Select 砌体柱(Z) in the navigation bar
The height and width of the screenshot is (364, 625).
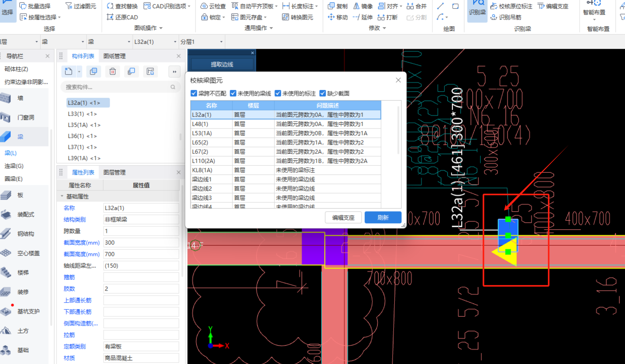click(16, 69)
